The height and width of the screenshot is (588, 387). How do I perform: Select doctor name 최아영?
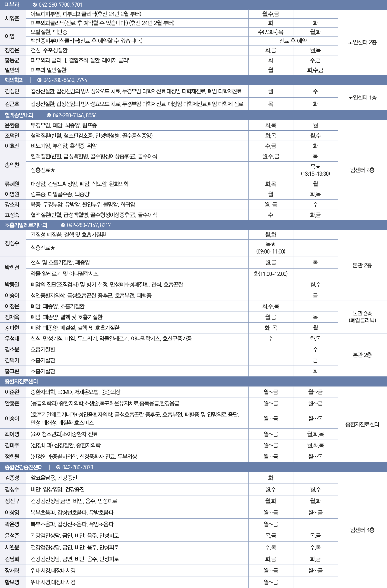(12, 434)
